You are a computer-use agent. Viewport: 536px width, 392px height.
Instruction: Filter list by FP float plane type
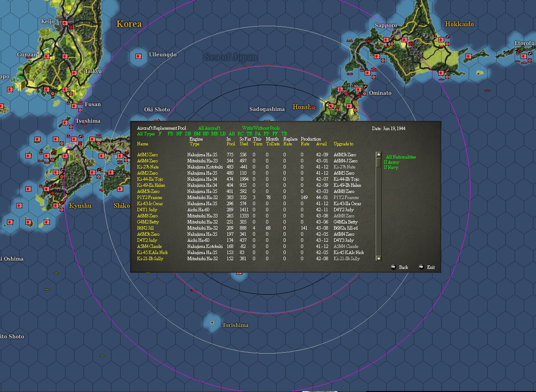pos(266,134)
